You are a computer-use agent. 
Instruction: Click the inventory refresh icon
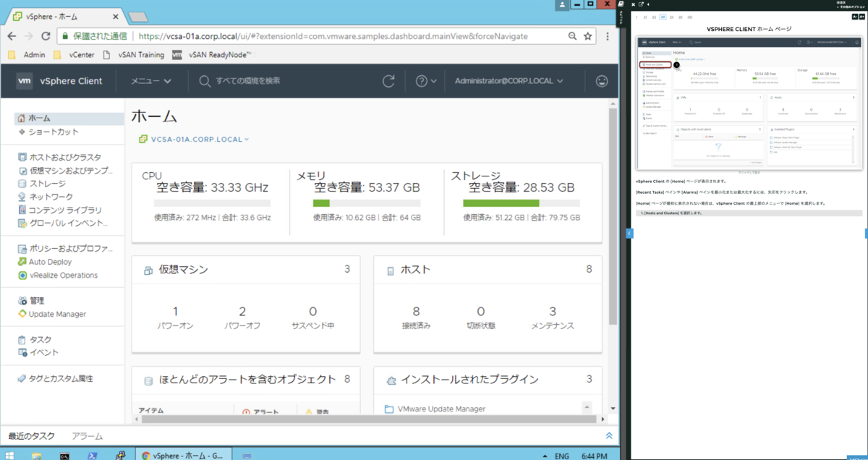(388, 81)
